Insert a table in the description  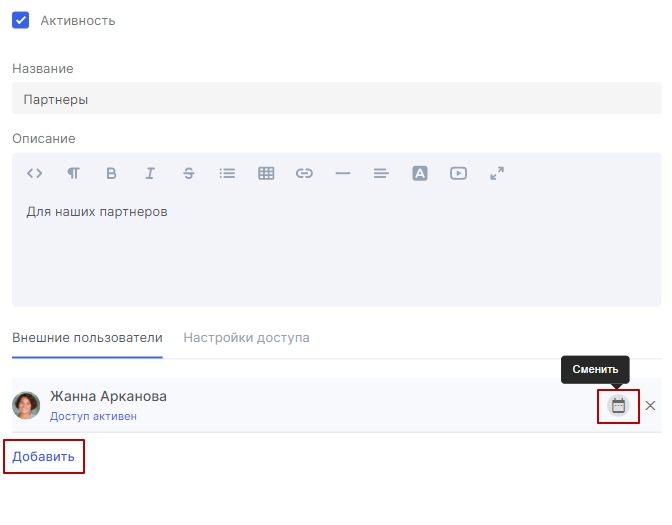tap(266, 174)
